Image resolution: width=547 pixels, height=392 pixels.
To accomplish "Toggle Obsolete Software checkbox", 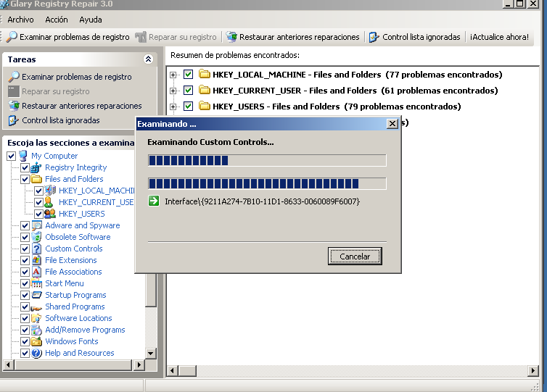I will click(x=25, y=237).
